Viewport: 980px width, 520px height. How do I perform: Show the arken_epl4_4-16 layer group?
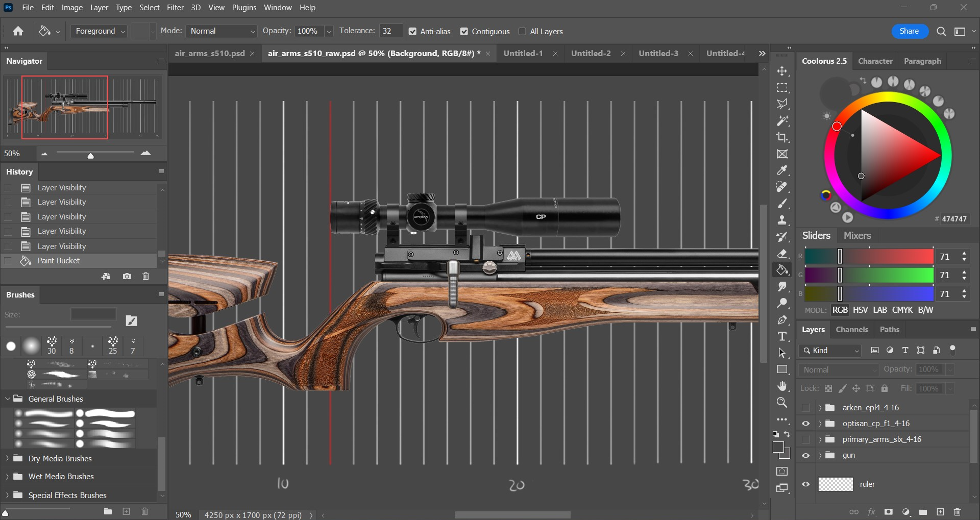[x=806, y=408]
